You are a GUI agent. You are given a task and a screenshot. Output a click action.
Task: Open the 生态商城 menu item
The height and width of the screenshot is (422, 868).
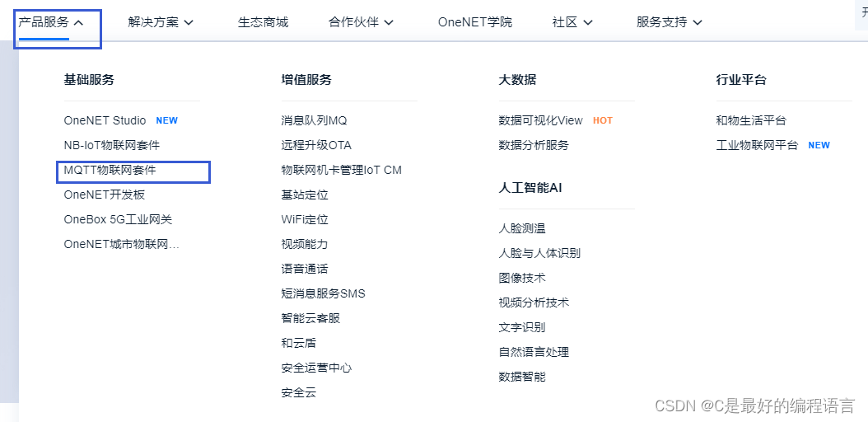pos(263,22)
